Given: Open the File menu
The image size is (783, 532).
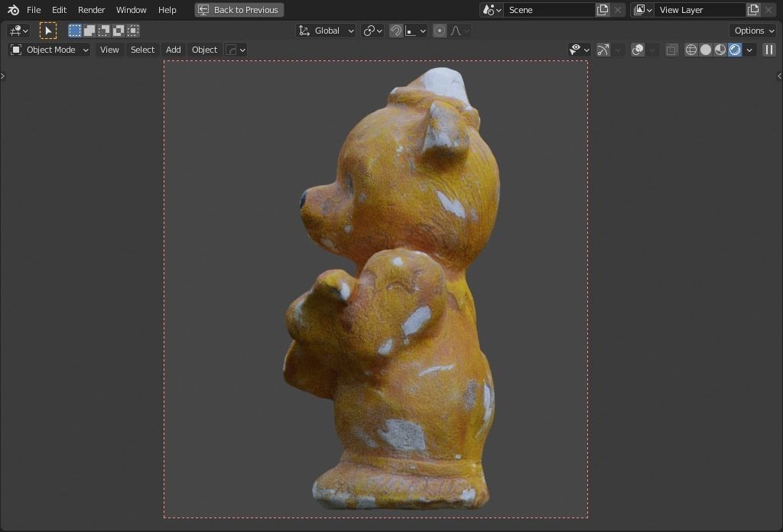Looking at the screenshot, I should point(34,10).
